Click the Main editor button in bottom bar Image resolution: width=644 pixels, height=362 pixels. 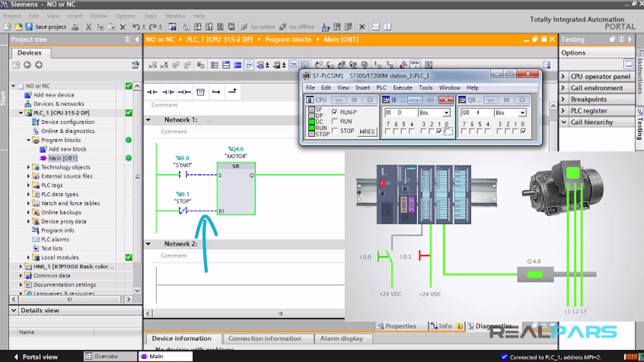pyautogui.click(x=166, y=356)
